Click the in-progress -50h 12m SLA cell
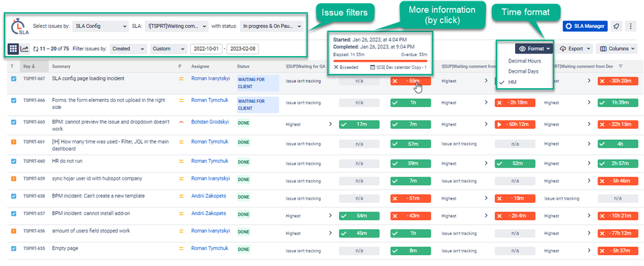Viewport: 644px width, 266px height. (515, 124)
